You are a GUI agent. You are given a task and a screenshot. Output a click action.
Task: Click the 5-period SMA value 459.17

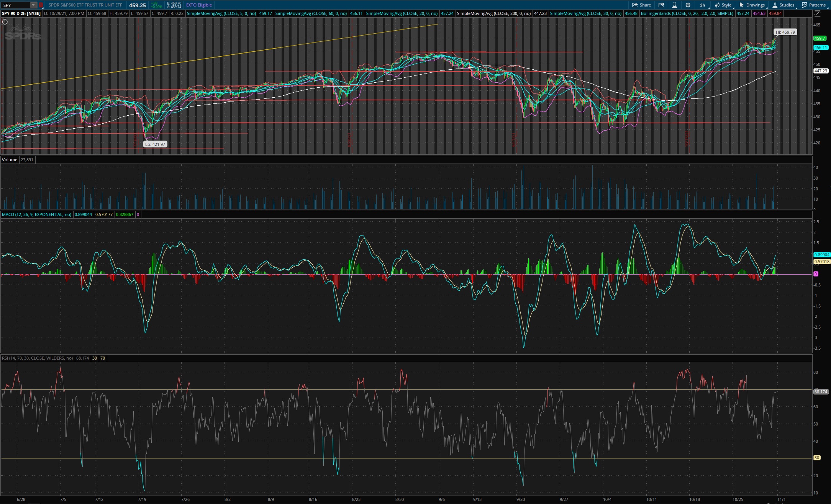pos(266,13)
